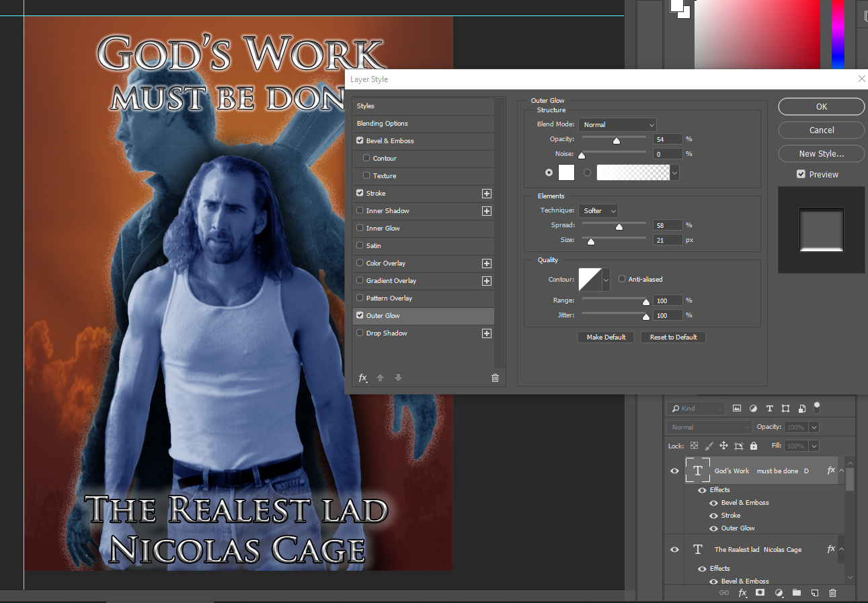Screen dimensions: 868x603
Task: Click the Reset to Default button
Action: (673, 337)
